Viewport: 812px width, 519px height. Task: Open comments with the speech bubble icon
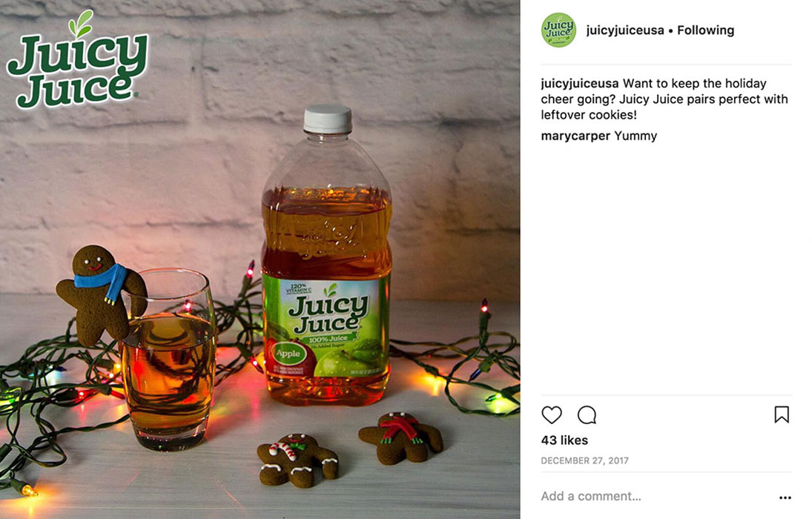pos(587,415)
